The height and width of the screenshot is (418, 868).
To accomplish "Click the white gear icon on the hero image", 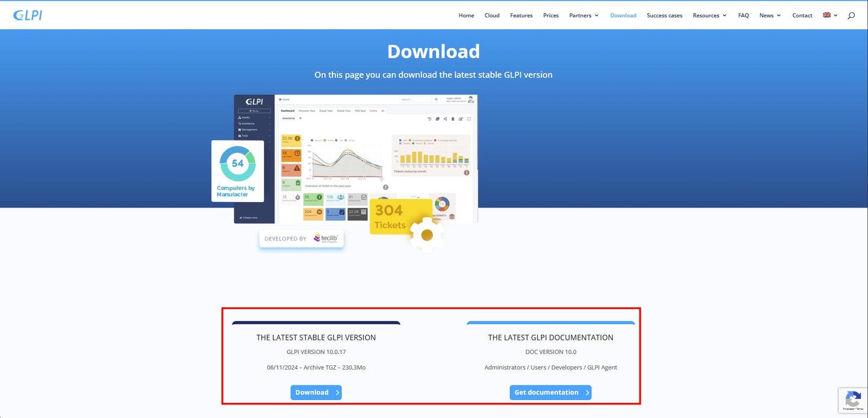I will pos(427,235).
